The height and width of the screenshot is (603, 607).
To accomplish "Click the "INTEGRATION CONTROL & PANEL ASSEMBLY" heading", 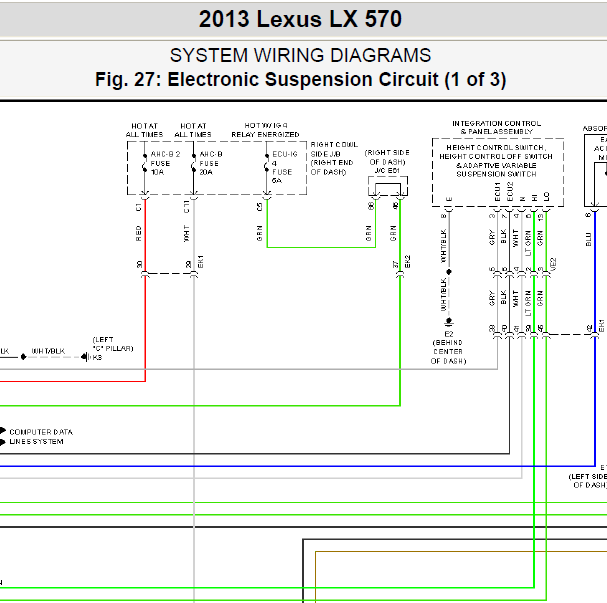I will [497, 127].
